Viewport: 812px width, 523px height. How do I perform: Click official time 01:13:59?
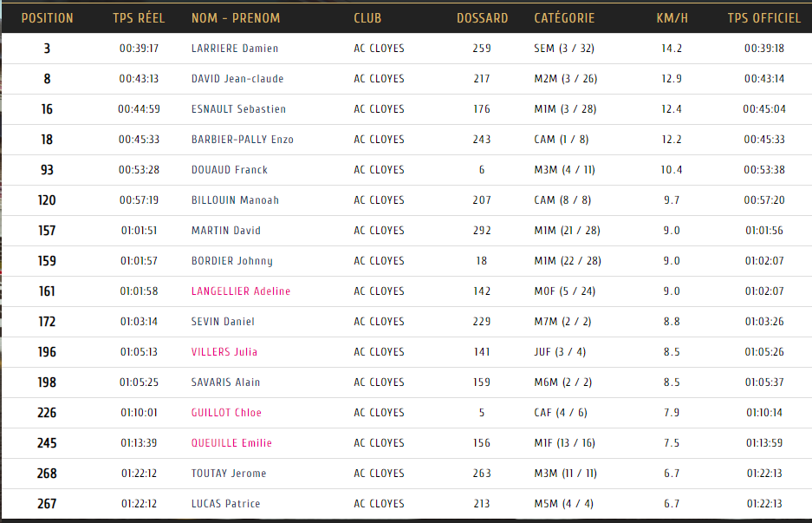click(764, 443)
